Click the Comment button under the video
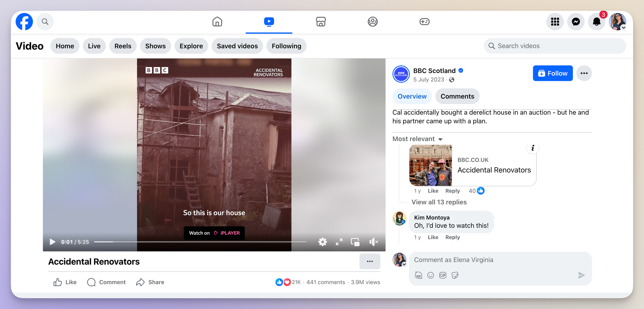The image size is (644, 309). click(x=106, y=282)
